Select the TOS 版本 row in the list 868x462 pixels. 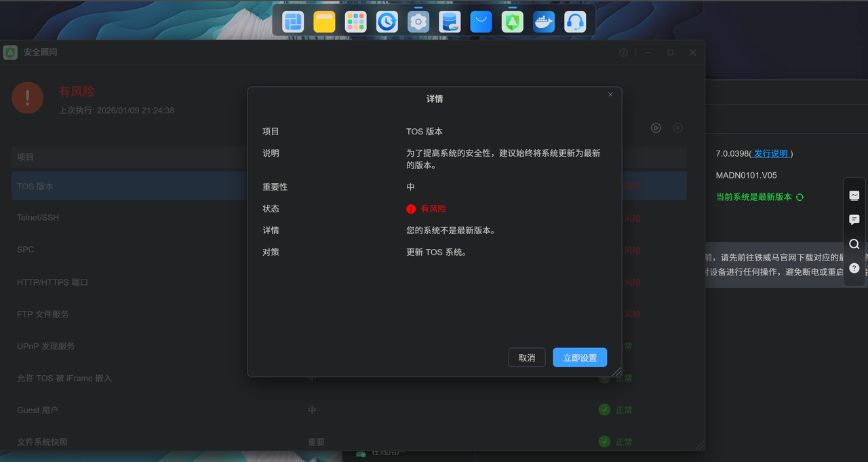click(349, 186)
